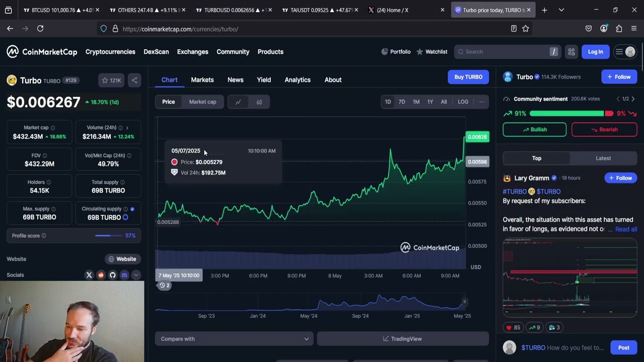Click the Profile score info icon

[44, 236]
